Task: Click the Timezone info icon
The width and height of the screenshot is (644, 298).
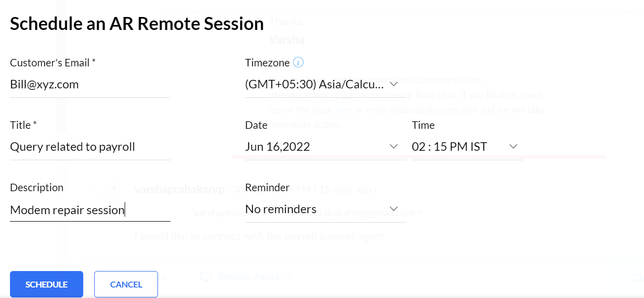Action: tap(298, 63)
